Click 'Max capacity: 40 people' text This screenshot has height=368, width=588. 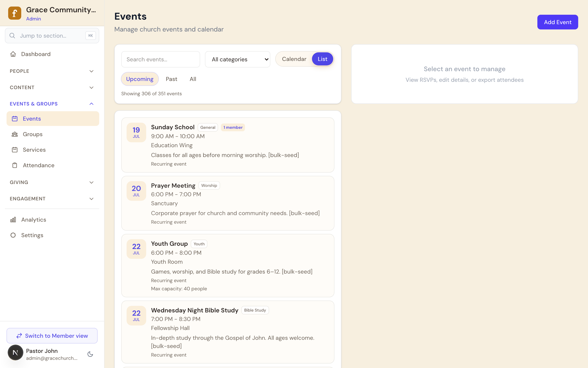click(179, 289)
